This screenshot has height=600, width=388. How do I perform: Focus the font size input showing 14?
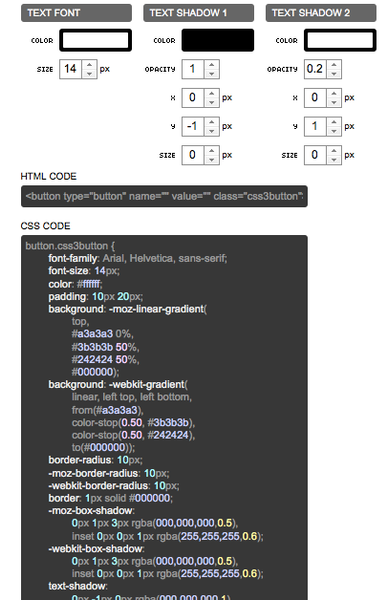[71, 69]
